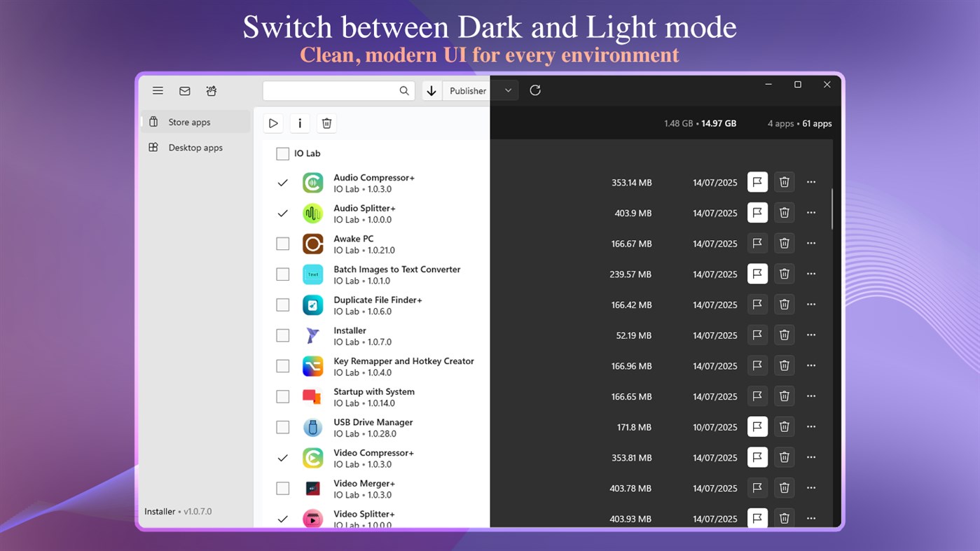Screen dimensions: 980x551
Task: Toggle the sort direction arrow icon
Action: [x=432, y=90]
